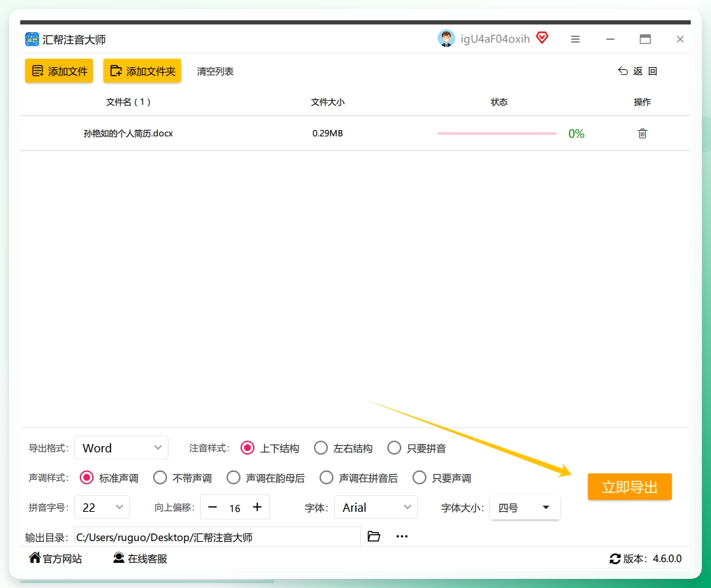Screen dimensions: 711x588
Task: Click the 文件名 column header
Action: (129, 102)
